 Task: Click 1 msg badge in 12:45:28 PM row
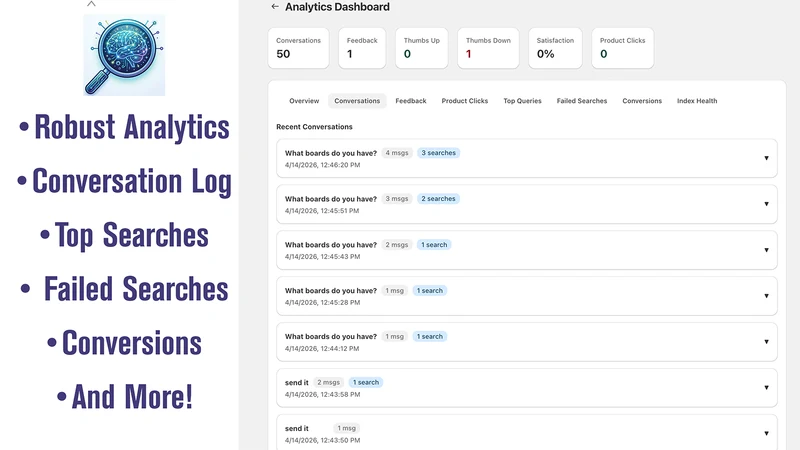[394, 291]
